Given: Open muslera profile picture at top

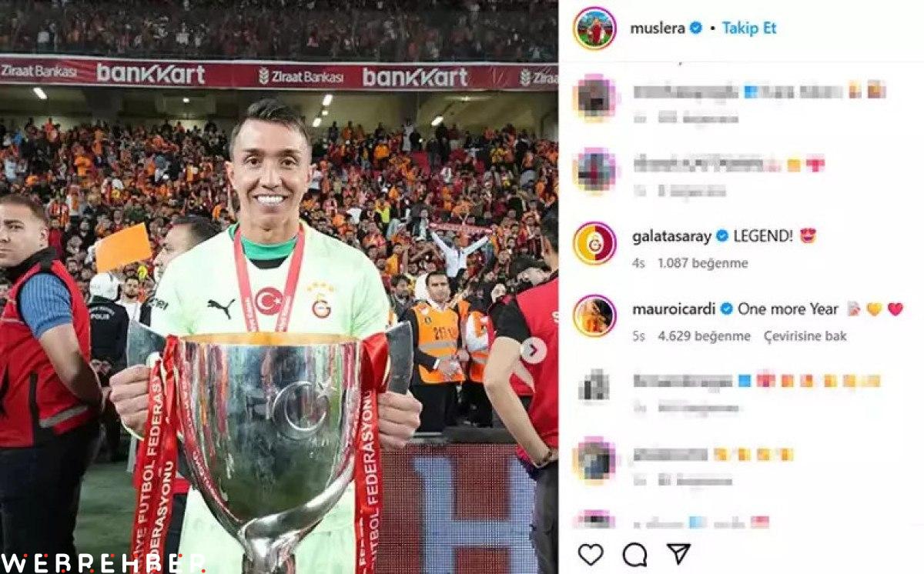Looking at the screenshot, I should pyautogui.click(x=594, y=28).
